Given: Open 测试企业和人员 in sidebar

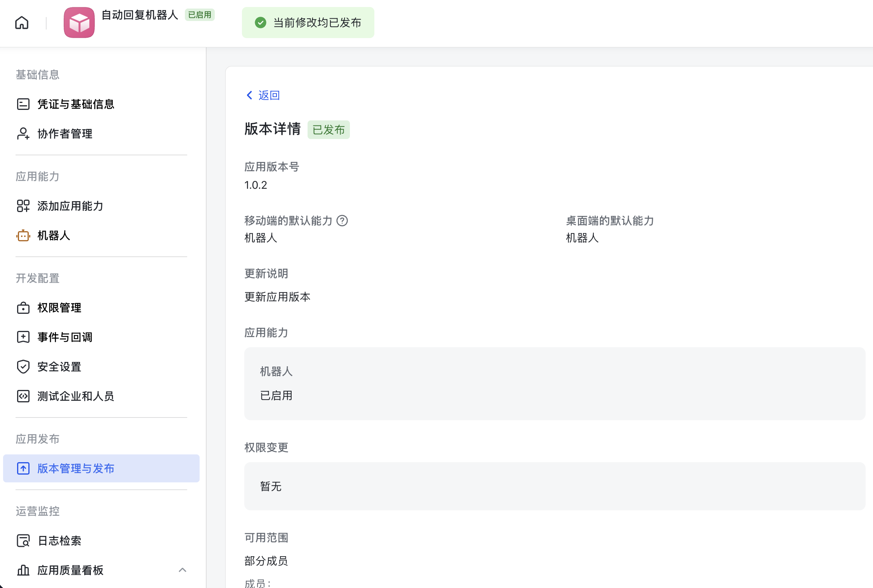Looking at the screenshot, I should tap(101, 396).
